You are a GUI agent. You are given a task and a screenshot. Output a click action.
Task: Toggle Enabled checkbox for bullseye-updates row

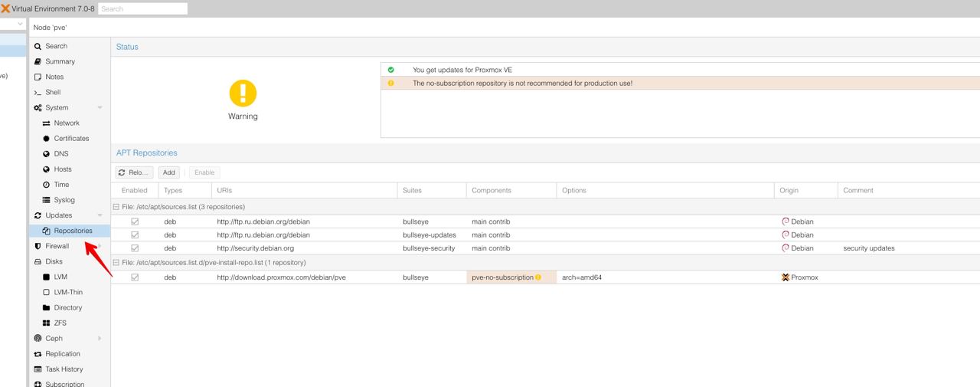click(135, 235)
